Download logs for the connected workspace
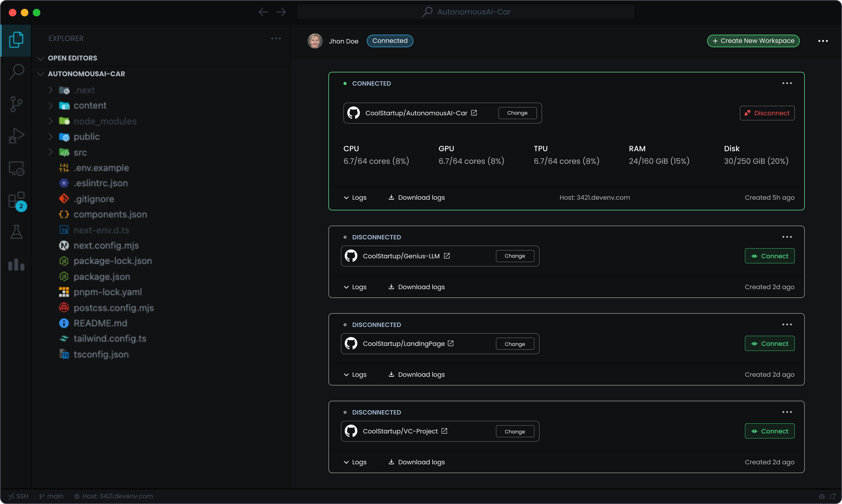 point(416,197)
